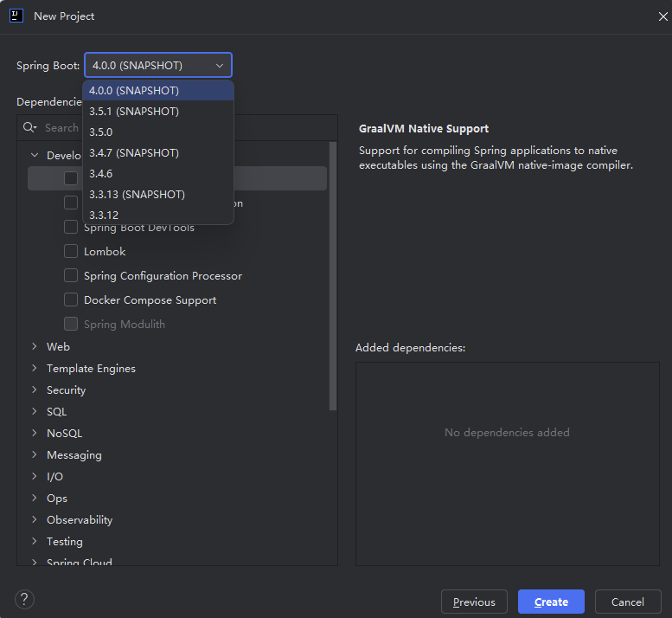
Task: Choose Spring Boot version 3.3.12
Action: 158,215
